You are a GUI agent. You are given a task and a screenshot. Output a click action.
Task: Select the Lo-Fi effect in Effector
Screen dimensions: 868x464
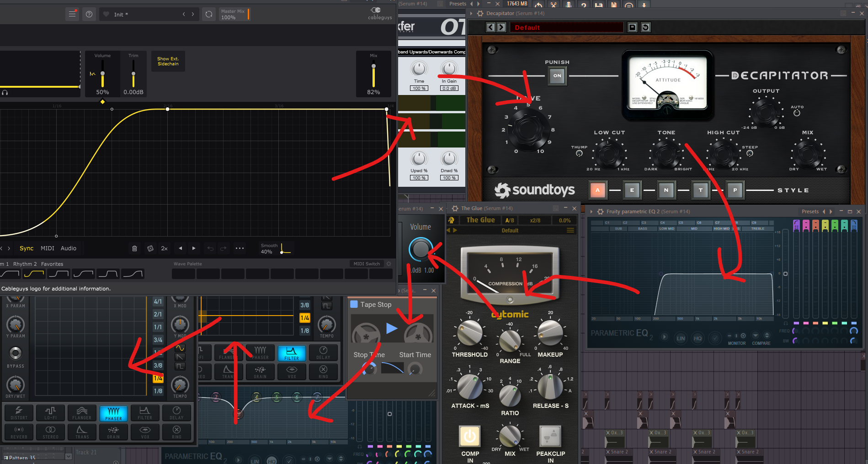(50, 412)
